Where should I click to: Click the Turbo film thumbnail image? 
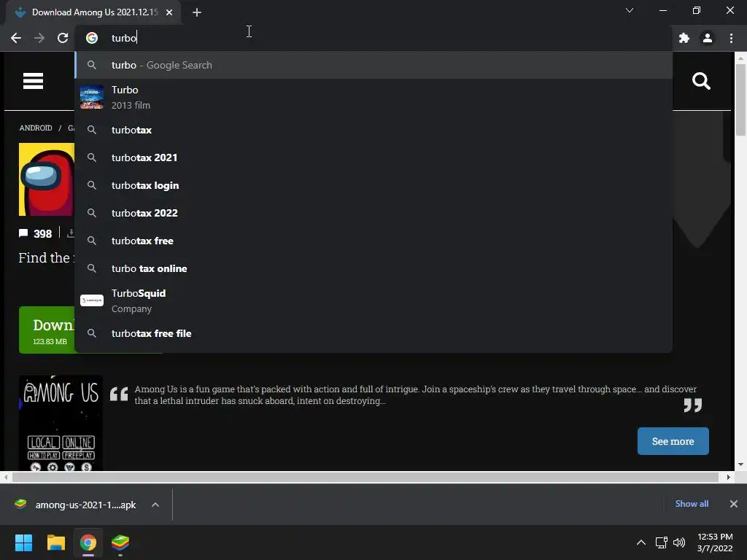tap(91, 97)
